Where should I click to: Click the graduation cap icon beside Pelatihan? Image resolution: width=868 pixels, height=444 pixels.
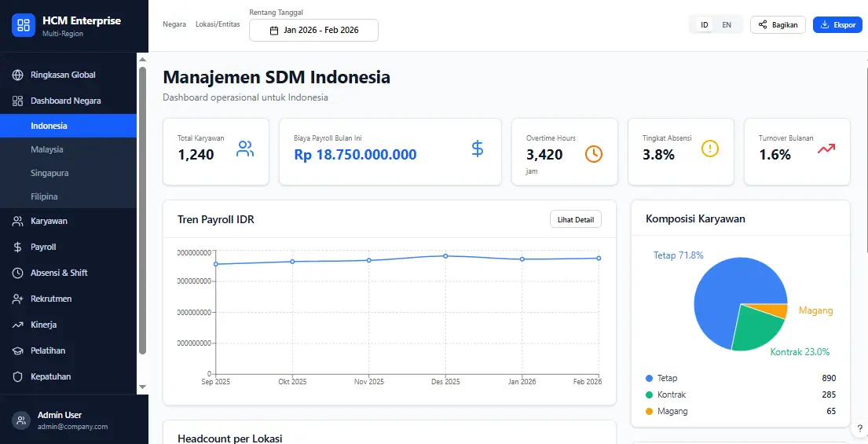tap(18, 351)
